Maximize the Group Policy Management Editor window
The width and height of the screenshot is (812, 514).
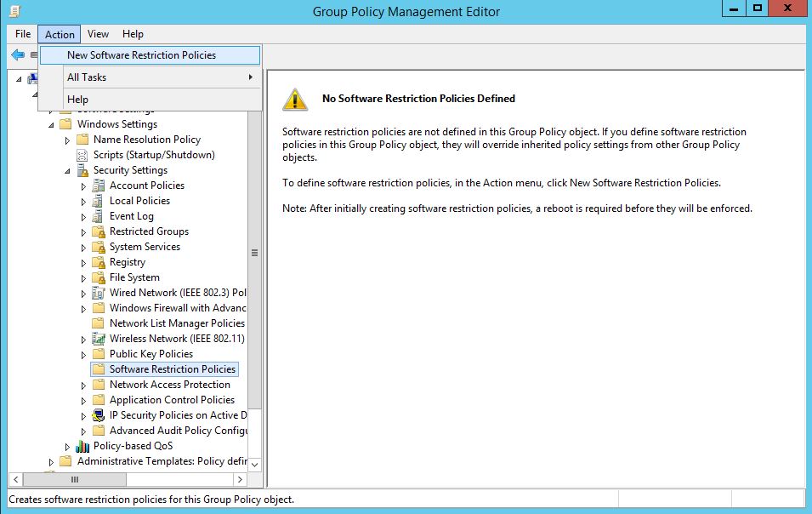click(x=757, y=9)
